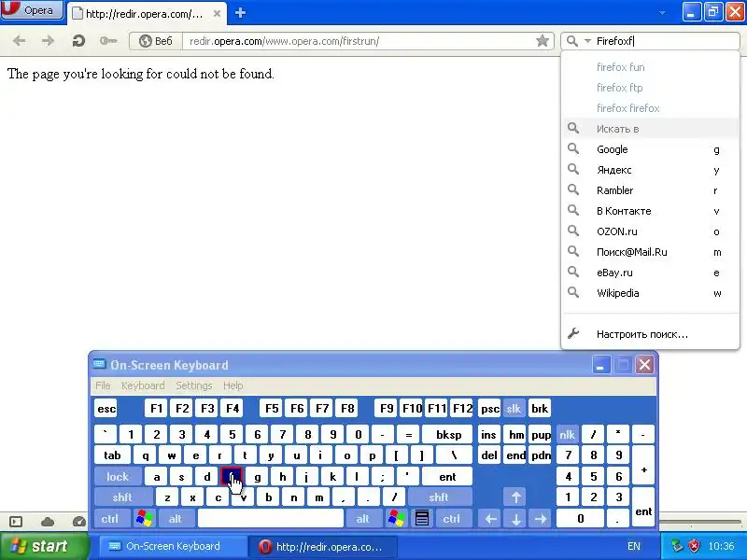The height and width of the screenshot is (560, 747).
Task: Switch to Opera taskbar button
Action: (x=322, y=546)
